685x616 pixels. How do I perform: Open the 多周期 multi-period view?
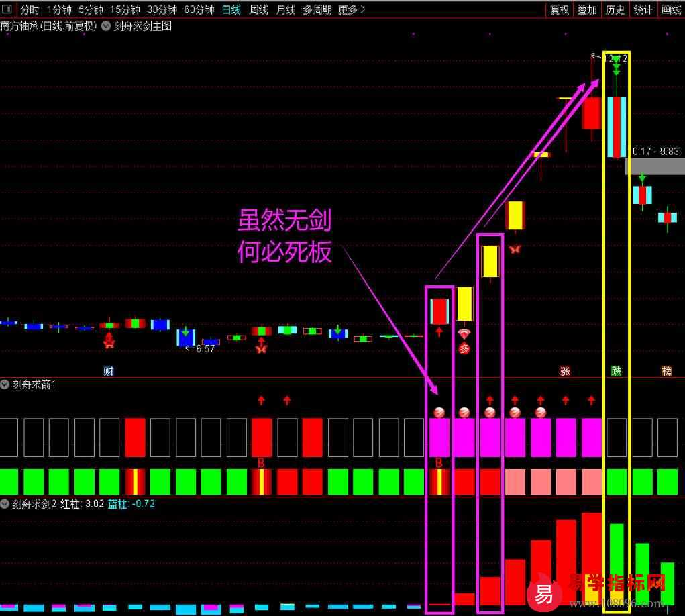point(317,9)
